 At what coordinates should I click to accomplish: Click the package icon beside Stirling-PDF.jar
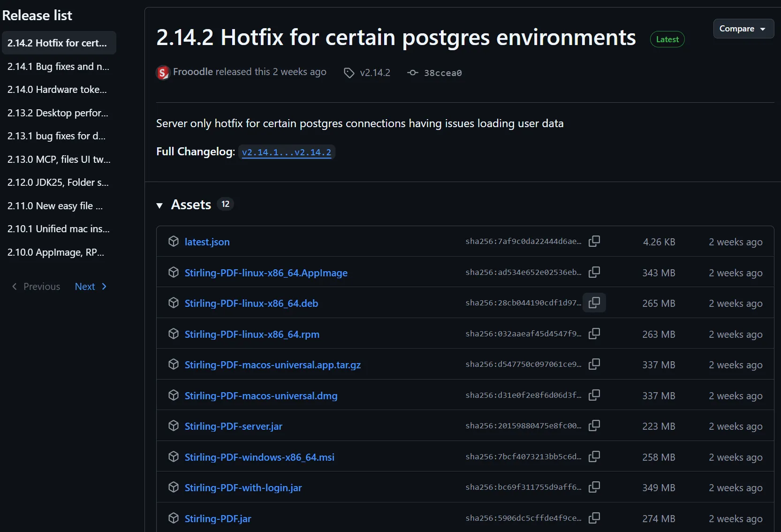click(x=174, y=518)
